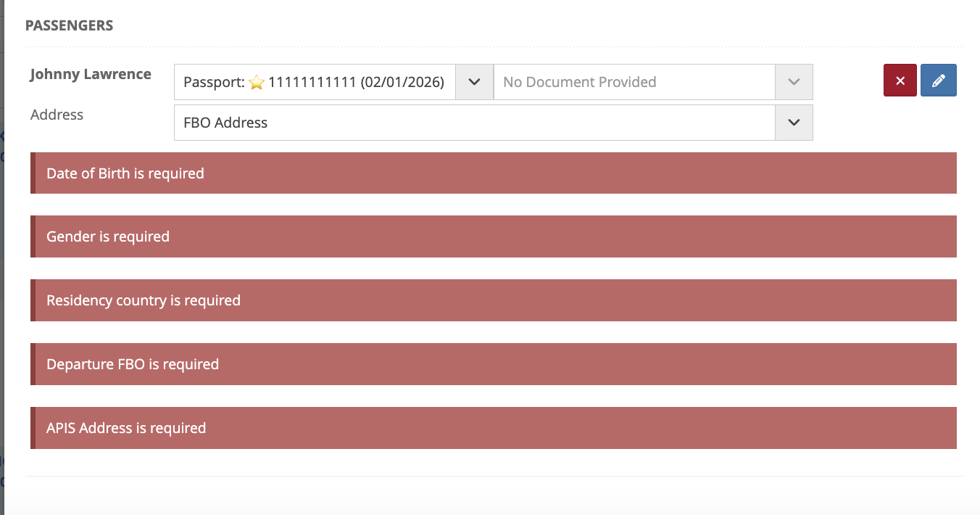Click the gold star icon beside passport number

point(257,83)
